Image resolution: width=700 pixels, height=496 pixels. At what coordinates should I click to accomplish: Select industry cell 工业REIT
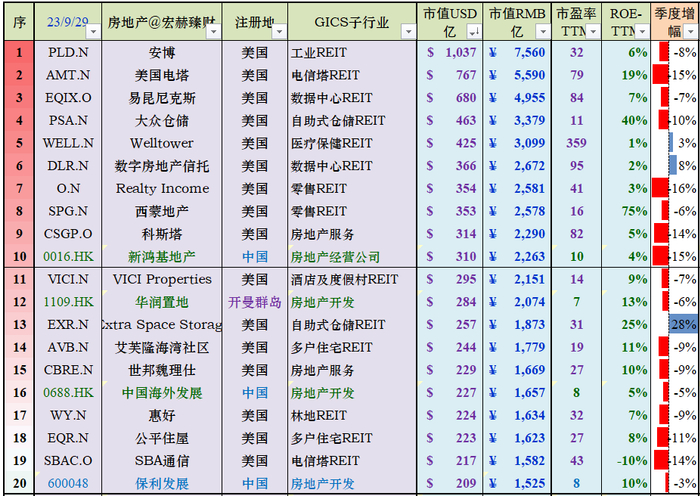pyautogui.click(x=352, y=53)
